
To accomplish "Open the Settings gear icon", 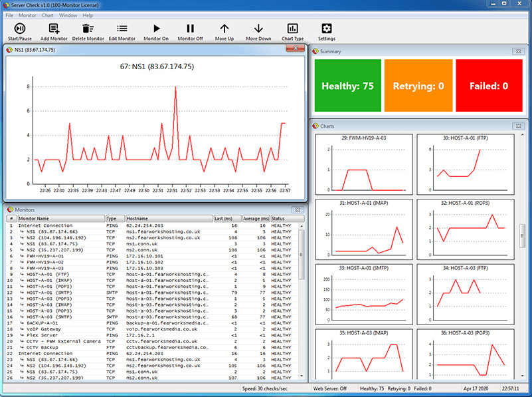I will (x=327, y=29).
